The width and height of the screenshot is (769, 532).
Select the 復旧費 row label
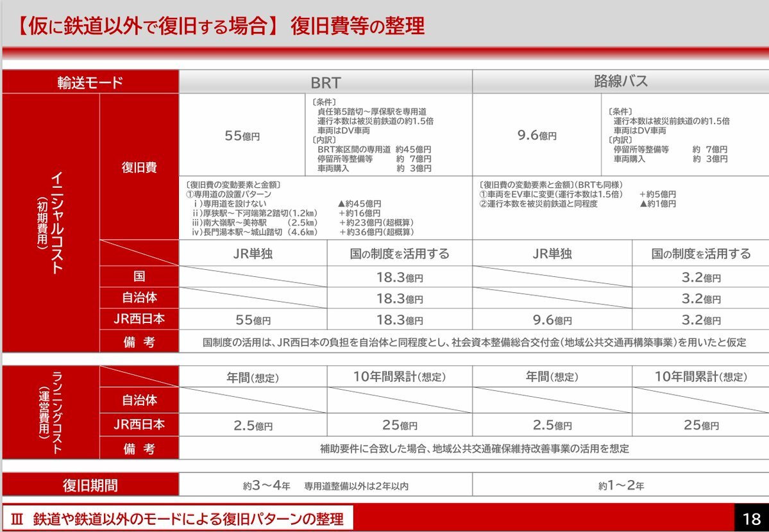pyautogui.click(x=139, y=167)
